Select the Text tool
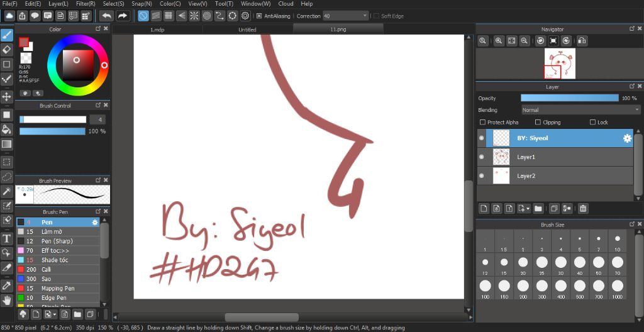The height and width of the screenshot is (332, 644). [x=6, y=238]
